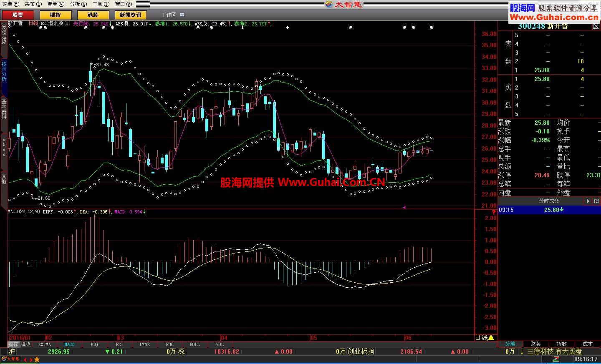Click the 分时成交 panel header
Screen dimensions: 601x364
pyautogui.click(x=549, y=201)
